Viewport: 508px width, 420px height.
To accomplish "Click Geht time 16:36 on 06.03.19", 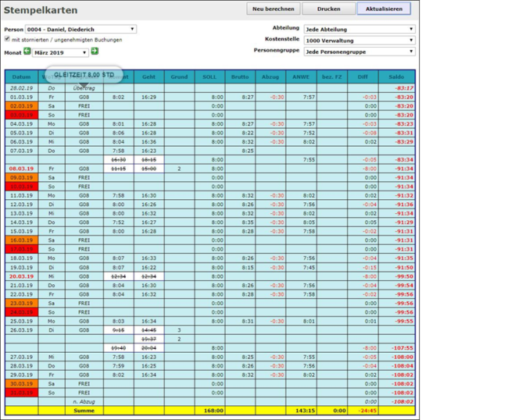I will [149, 142].
